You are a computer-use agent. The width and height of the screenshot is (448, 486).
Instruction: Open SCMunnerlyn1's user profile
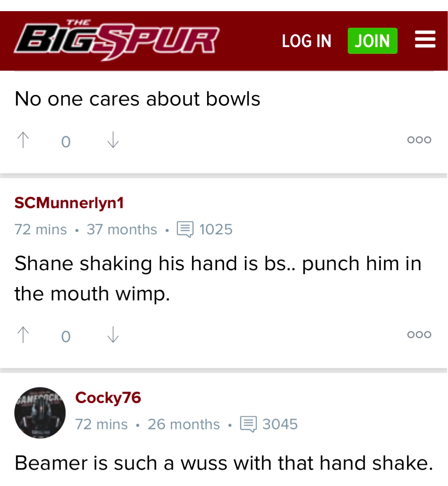click(69, 203)
